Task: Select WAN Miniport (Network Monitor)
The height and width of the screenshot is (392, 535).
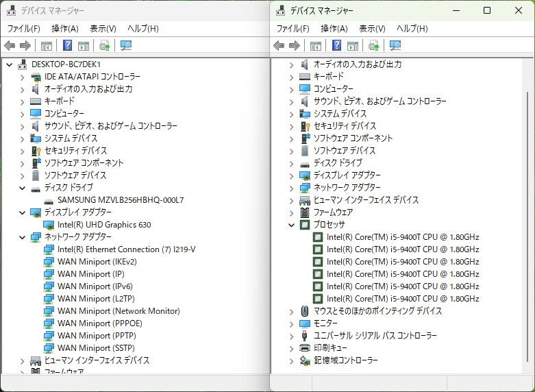Action: point(119,311)
